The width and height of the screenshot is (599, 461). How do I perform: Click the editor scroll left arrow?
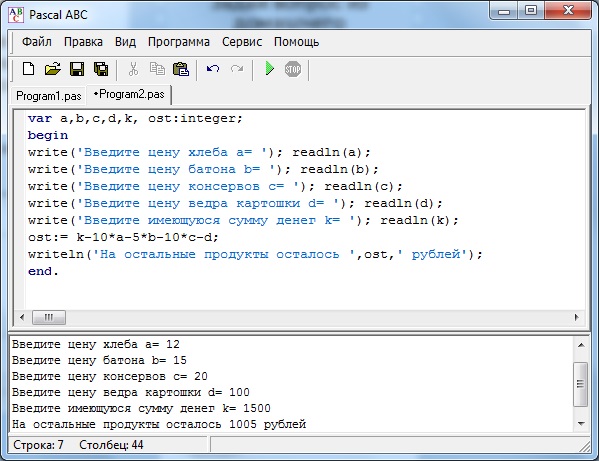pos(22,317)
